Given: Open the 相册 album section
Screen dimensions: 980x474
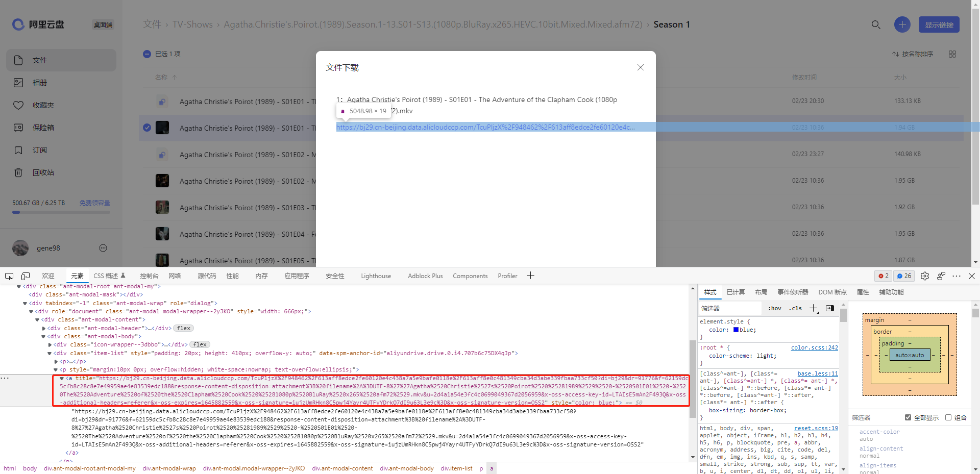Looking at the screenshot, I should (61, 83).
